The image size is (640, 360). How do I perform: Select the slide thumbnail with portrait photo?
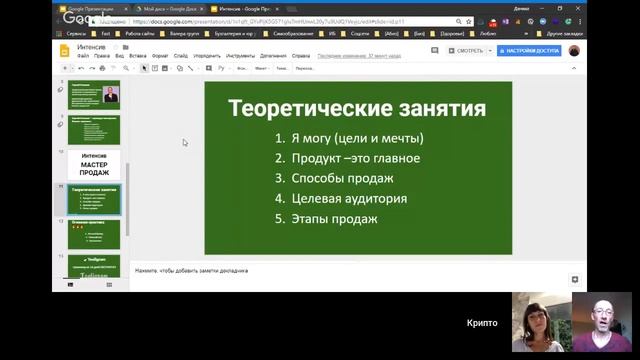click(x=94, y=95)
